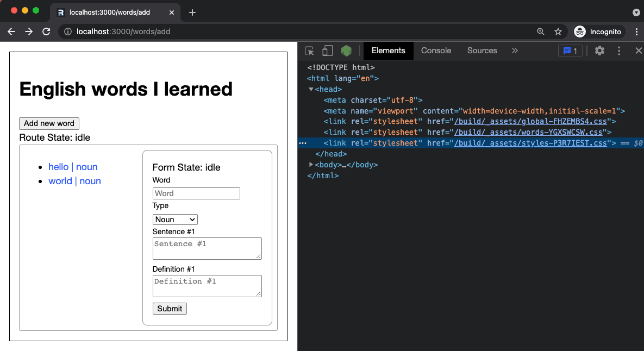Click the Word input field

pyautogui.click(x=196, y=193)
